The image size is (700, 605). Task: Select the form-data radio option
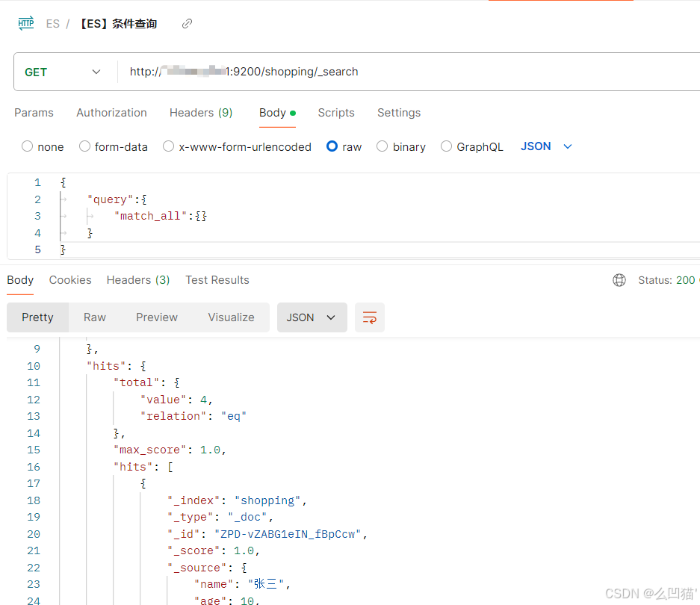pyautogui.click(x=84, y=146)
